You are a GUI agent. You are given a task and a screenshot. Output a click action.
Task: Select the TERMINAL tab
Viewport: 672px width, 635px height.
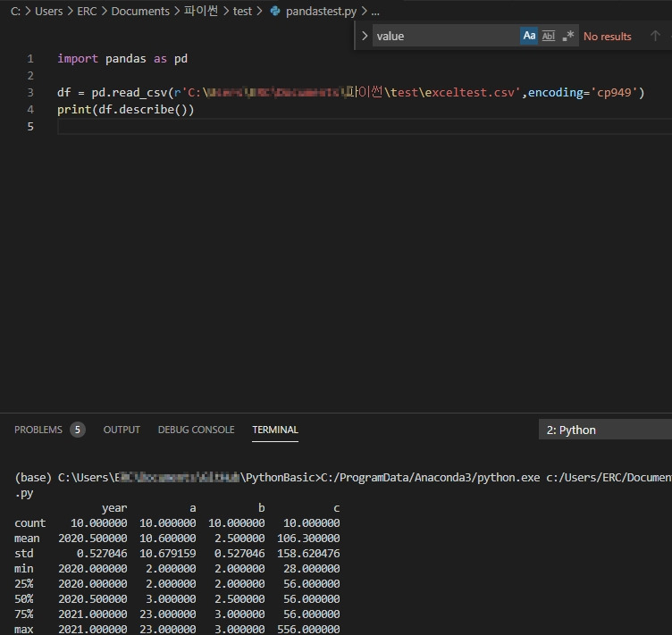tap(275, 430)
